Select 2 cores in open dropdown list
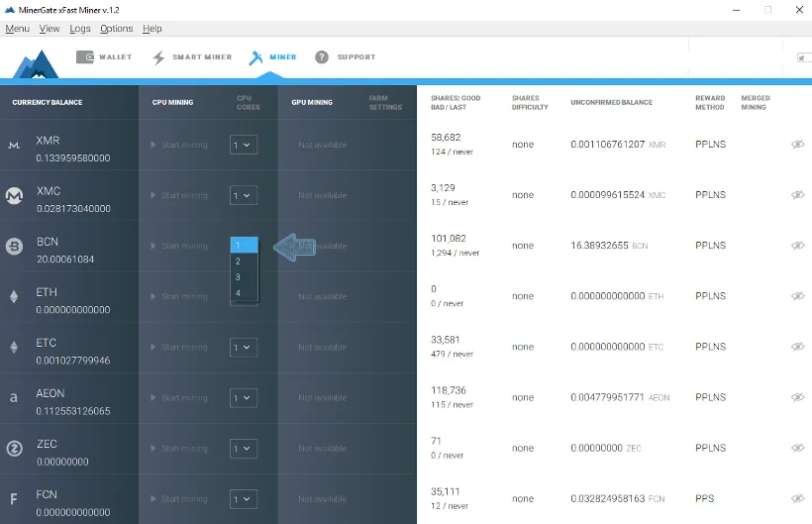Image resolution: width=812 pixels, height=524 pixels. [244, 261]
